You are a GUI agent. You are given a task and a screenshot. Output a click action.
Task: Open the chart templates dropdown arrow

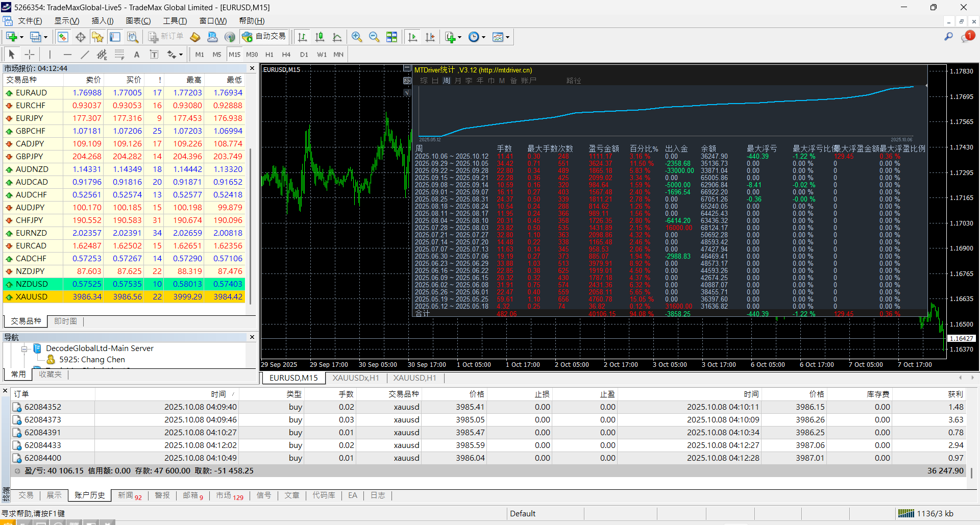tap(507, 37)
